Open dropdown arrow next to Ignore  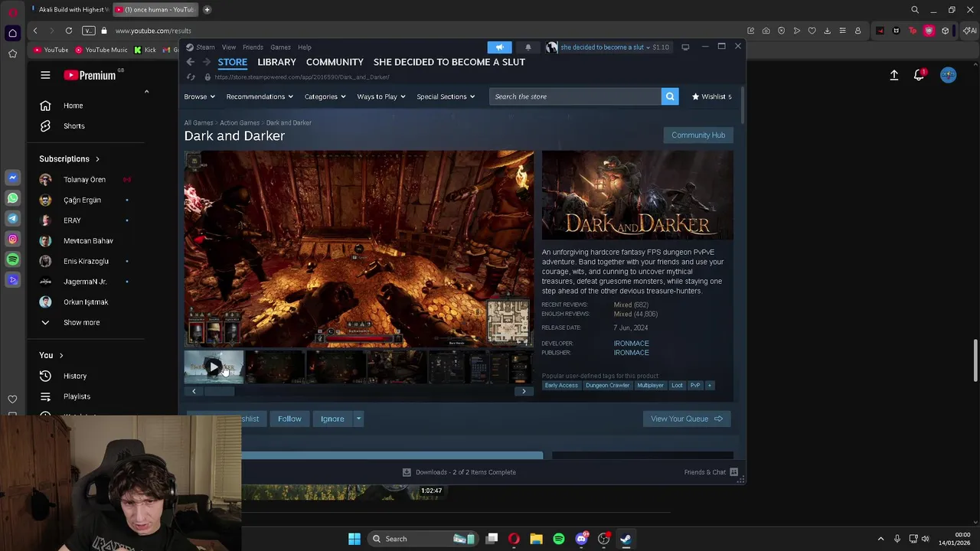click(x=358, y=419)
